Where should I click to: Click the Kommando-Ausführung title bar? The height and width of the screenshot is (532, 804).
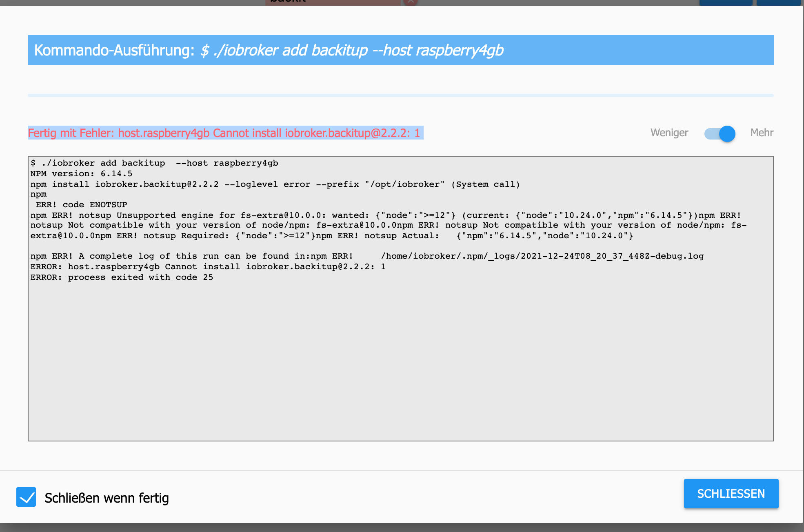point(400,50)
